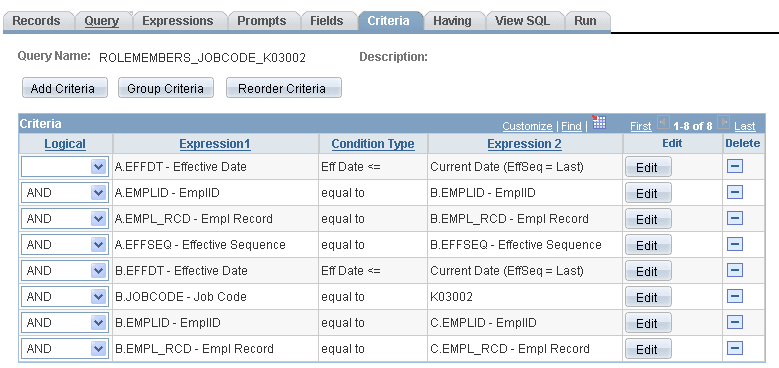Select B.JOBCODE - Job Code cell
Image resolution: width=779 pixels, height=368 pixels.
[x=181, y=297]
